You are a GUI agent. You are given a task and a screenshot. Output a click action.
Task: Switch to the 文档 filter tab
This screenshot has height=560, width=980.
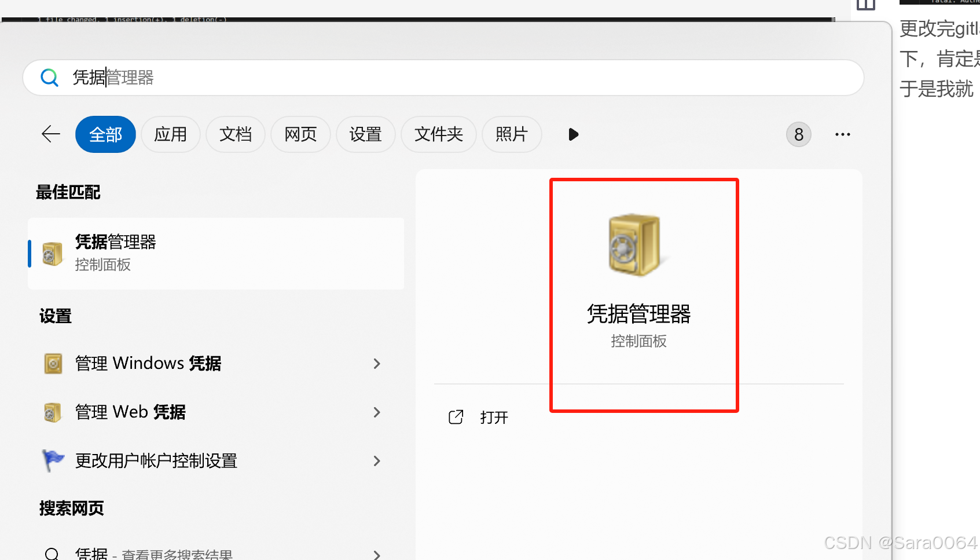point(236,134)
